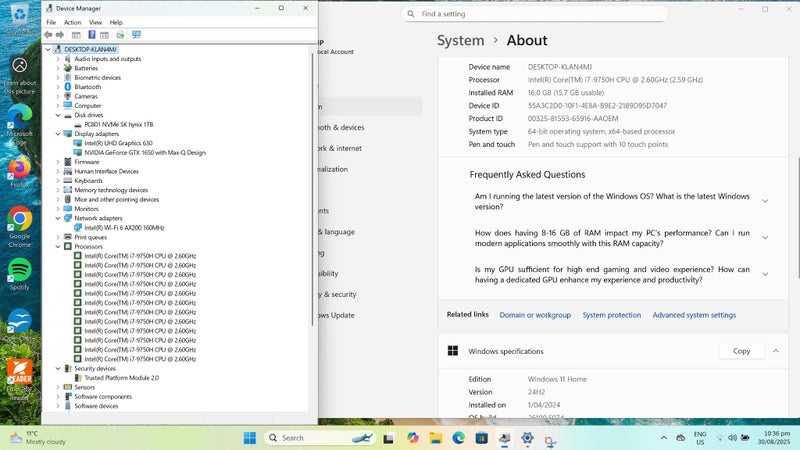Click the Forward arrow in Device Manager toolbar
The image size is (800, 450).
pyautogui.click(x=60, y=35)
